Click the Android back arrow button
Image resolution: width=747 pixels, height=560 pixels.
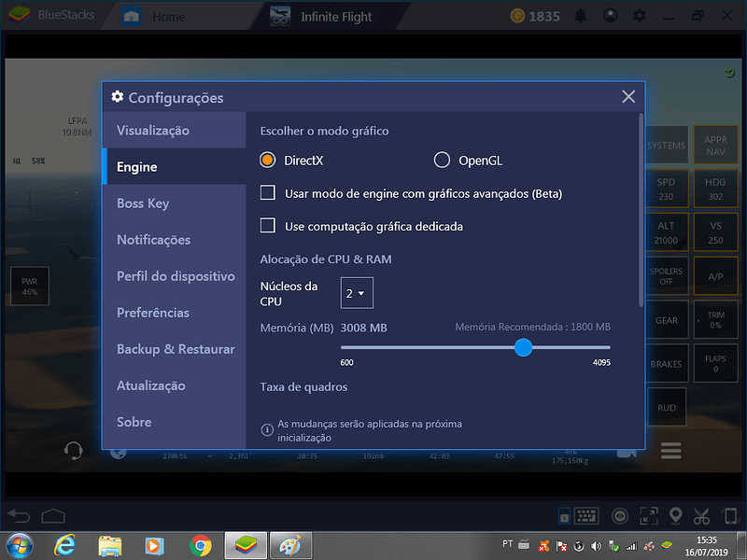tap(19, 516)
